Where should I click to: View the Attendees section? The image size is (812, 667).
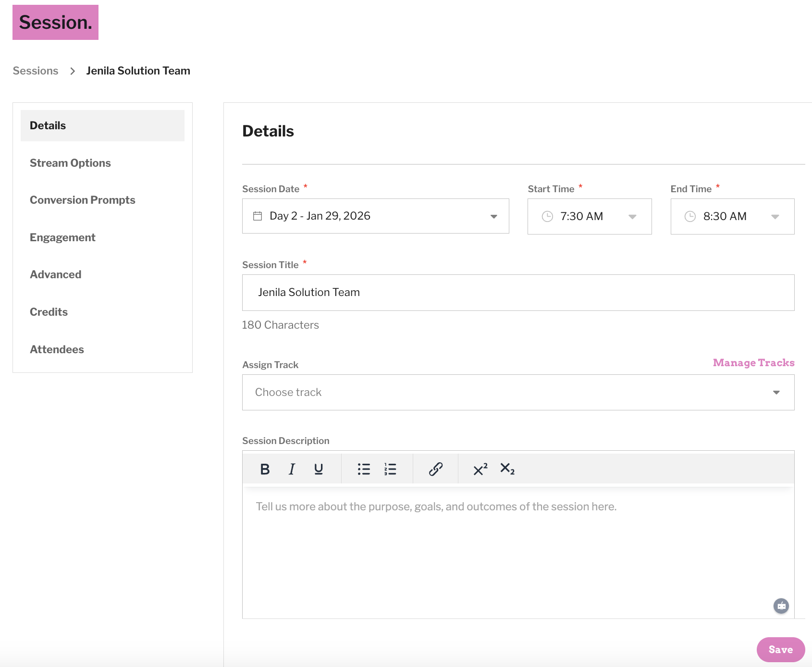pos(57,349)
